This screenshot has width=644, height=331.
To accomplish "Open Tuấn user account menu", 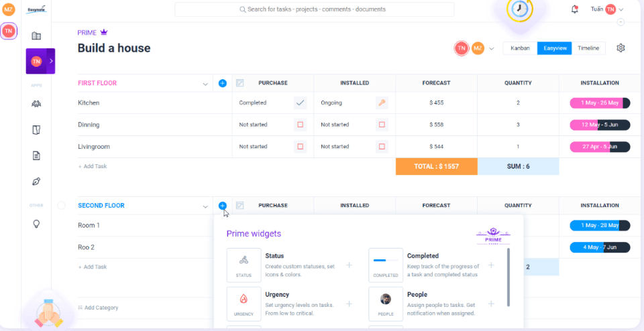I will coord(607,9).
